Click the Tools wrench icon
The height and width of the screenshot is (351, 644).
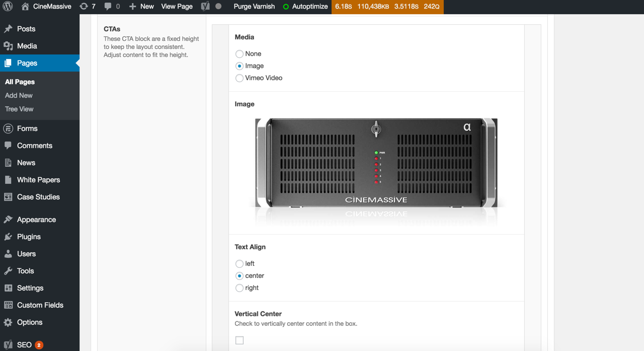(x=8, y=271)
